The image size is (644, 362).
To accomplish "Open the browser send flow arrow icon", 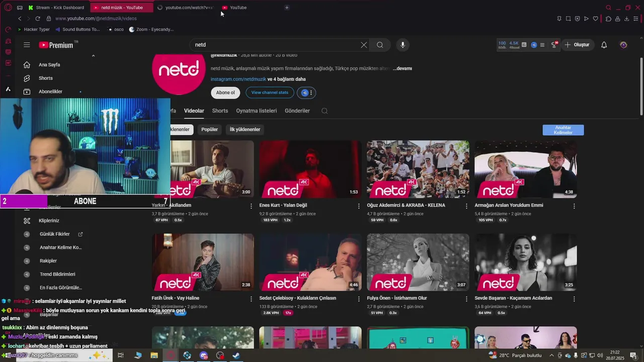I will point(586,19).
